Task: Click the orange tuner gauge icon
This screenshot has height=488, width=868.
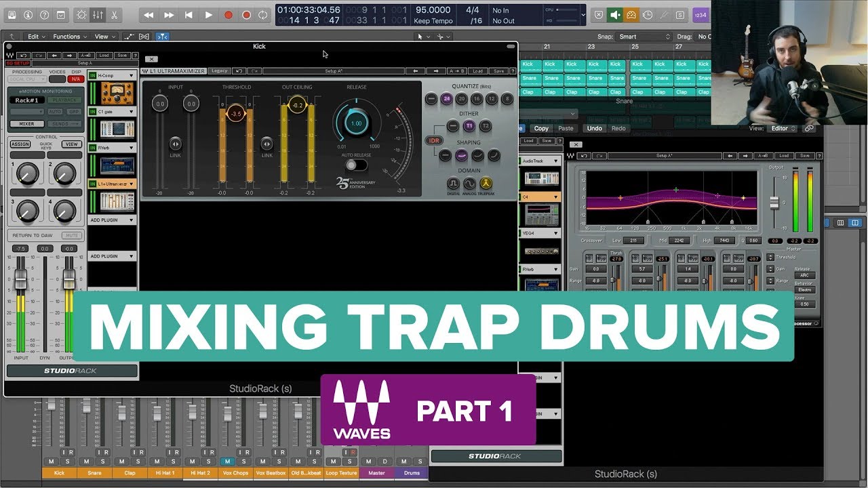Action: pos(631,15)
